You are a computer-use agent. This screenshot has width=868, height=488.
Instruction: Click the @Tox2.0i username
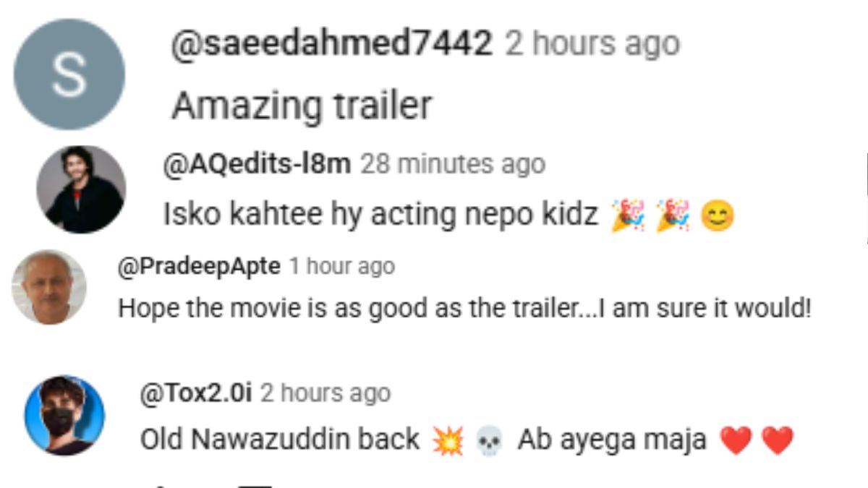point(195,393)
